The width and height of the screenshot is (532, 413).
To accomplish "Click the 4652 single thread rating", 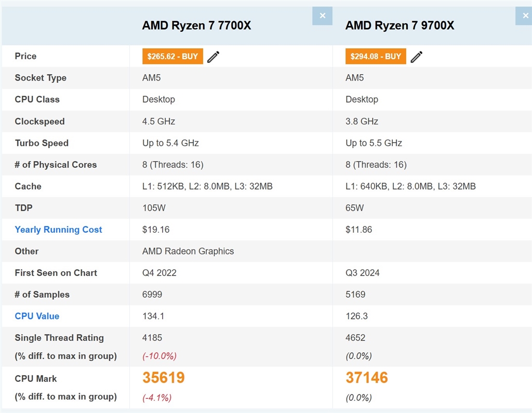I will 355,338.
